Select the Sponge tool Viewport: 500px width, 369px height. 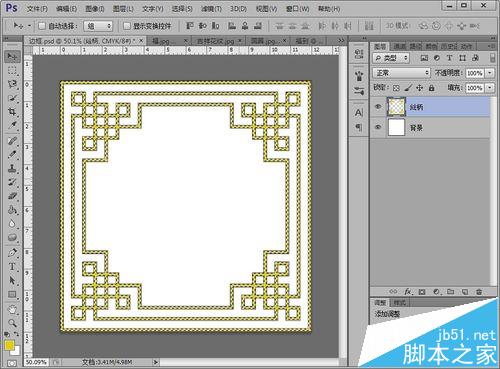tap(12, 238)
